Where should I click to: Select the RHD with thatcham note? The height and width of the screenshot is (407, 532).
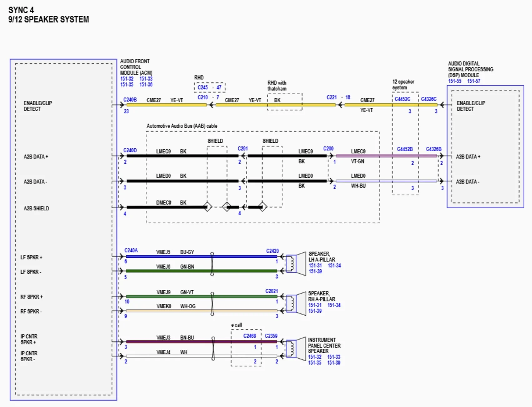[277, 86]
